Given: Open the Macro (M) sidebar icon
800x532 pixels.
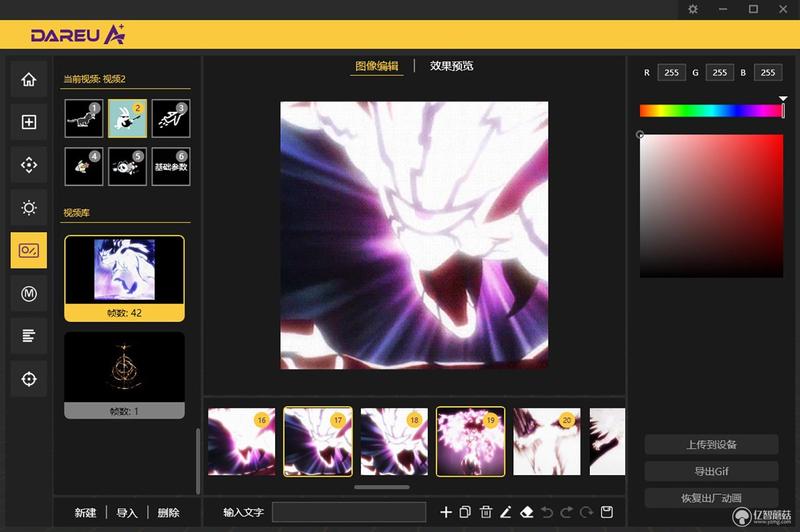Looking at the screenshot, I should tap(29, 293).
